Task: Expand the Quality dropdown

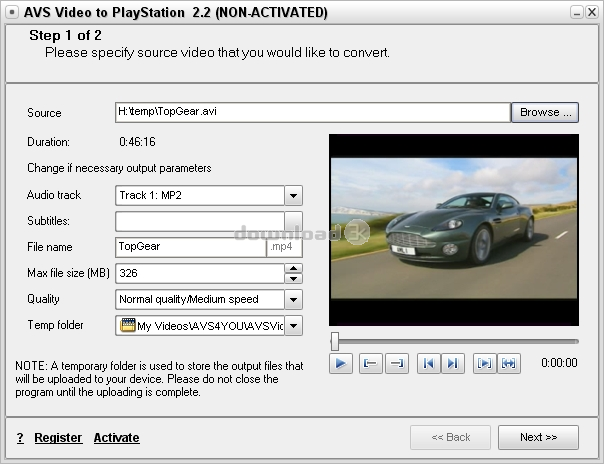Action: tap(294, 300)
